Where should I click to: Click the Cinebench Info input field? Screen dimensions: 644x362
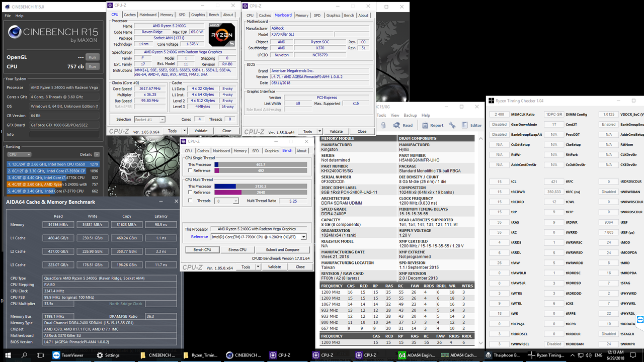[x=64, y=134]
